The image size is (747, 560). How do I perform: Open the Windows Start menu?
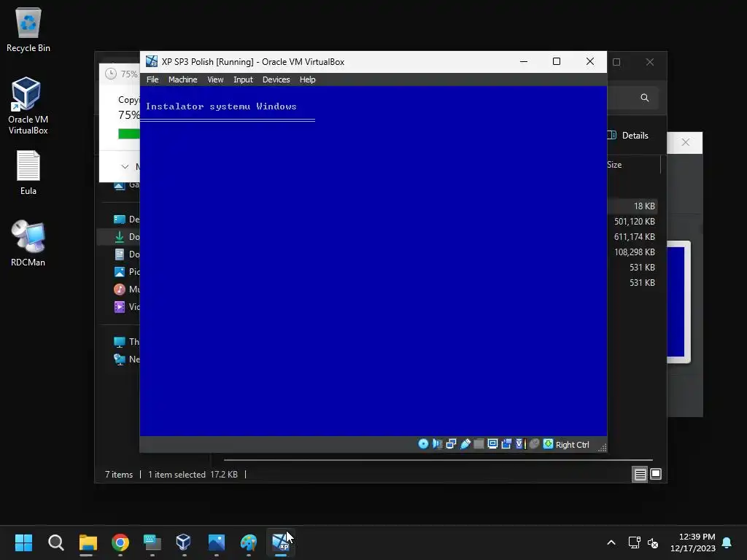point(23,542)
